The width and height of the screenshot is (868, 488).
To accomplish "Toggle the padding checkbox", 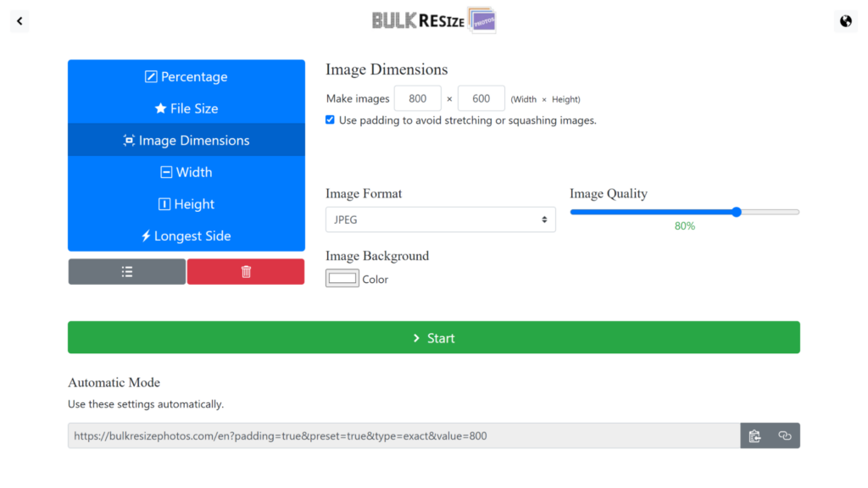I will [x=330, y=120].
